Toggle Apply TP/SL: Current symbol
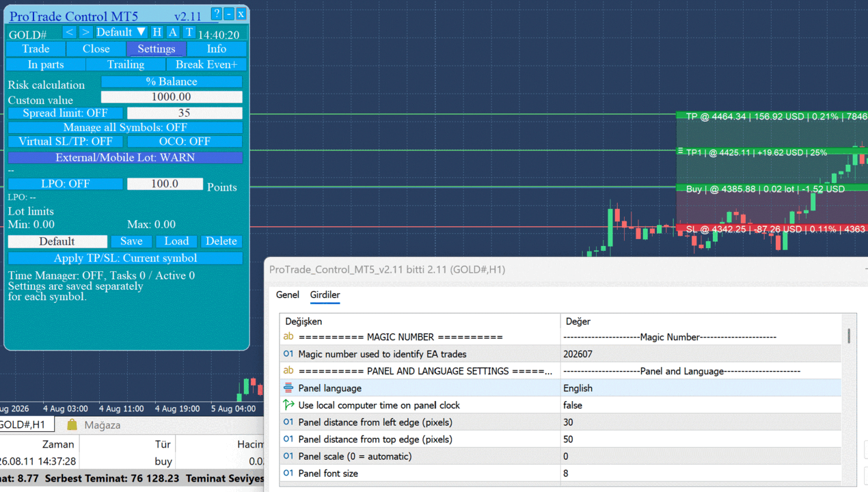 (x=125, y=258)
